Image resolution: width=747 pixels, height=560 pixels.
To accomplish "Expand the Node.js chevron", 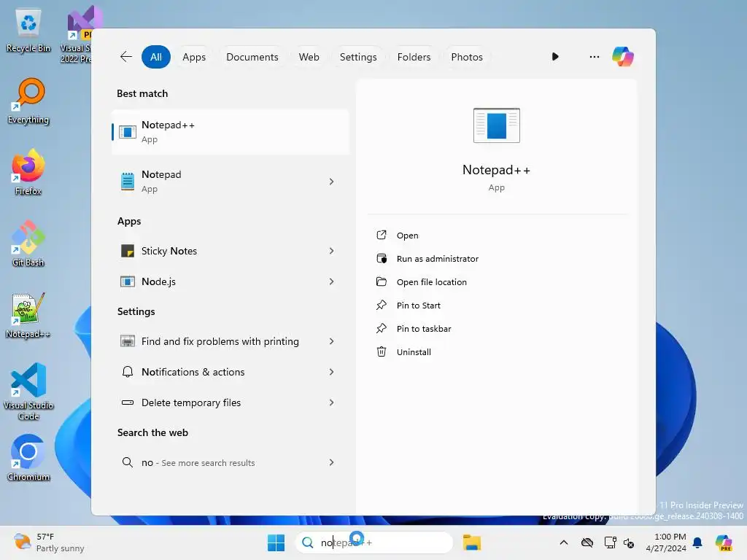I will [x=332, y=281].
